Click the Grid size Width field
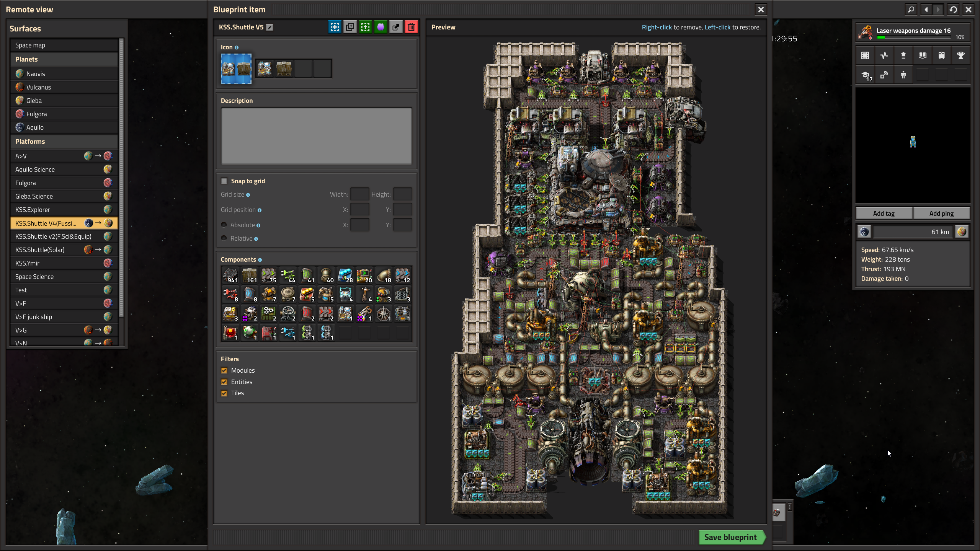The image size is (980, 551). (360, 194)
